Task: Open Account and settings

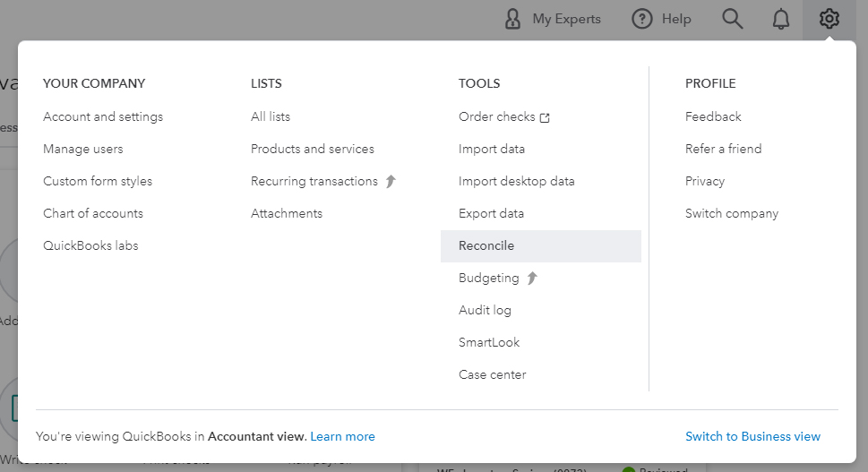Action: [x=103, y=116]
